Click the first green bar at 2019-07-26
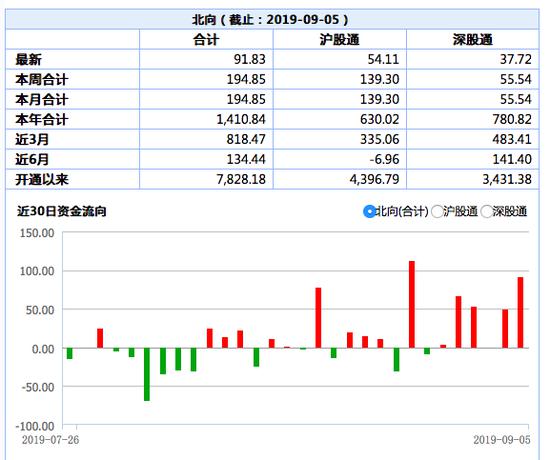Screen dimensions: 550x460 pyautogui.click(x=69, y=354)
